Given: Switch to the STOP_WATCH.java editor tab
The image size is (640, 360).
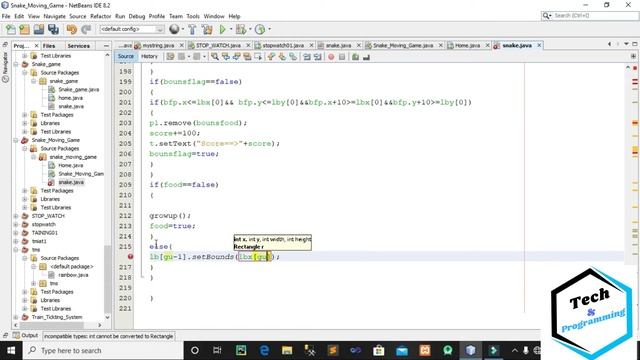Looking at the screenshot, I should (x=218, y=45).
